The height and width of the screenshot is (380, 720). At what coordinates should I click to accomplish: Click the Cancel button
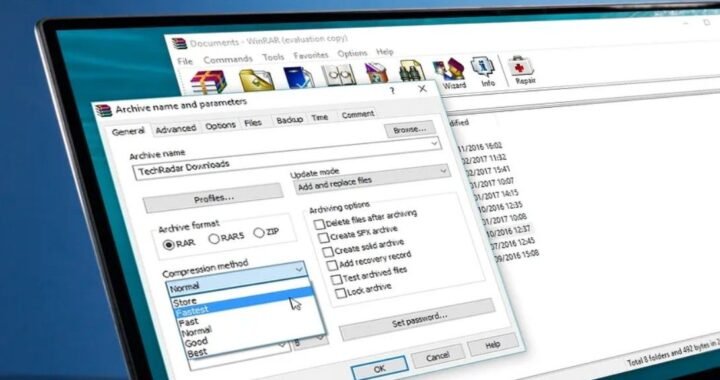[x=438, y=356]
